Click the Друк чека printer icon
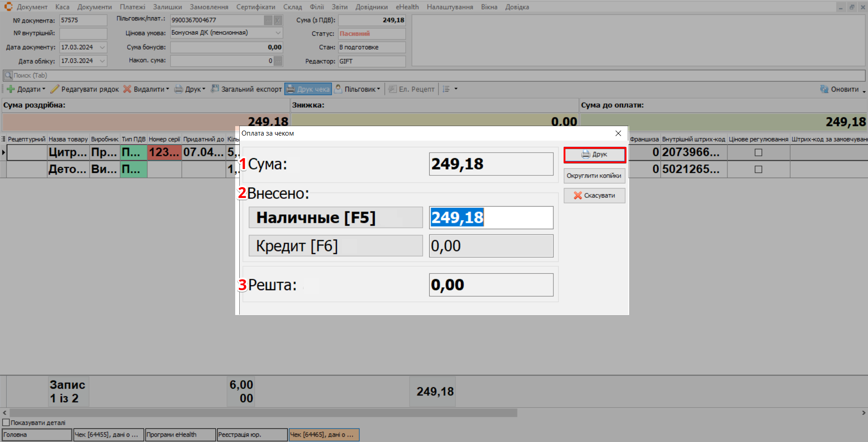Image resolution: width=868 pixels, height=442 pixels. click(x=290, y=89)
